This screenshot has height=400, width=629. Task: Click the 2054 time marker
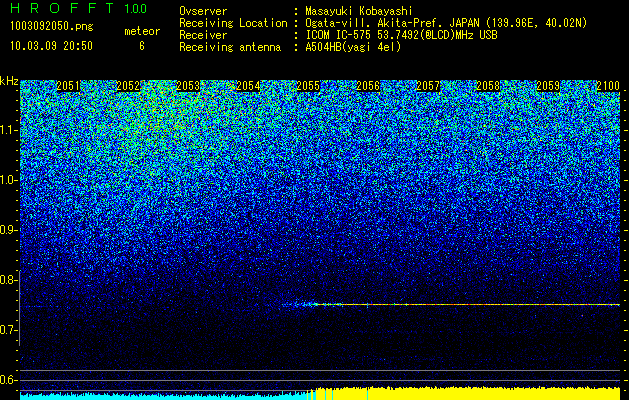pyautogui.click(x=248, y=86)
